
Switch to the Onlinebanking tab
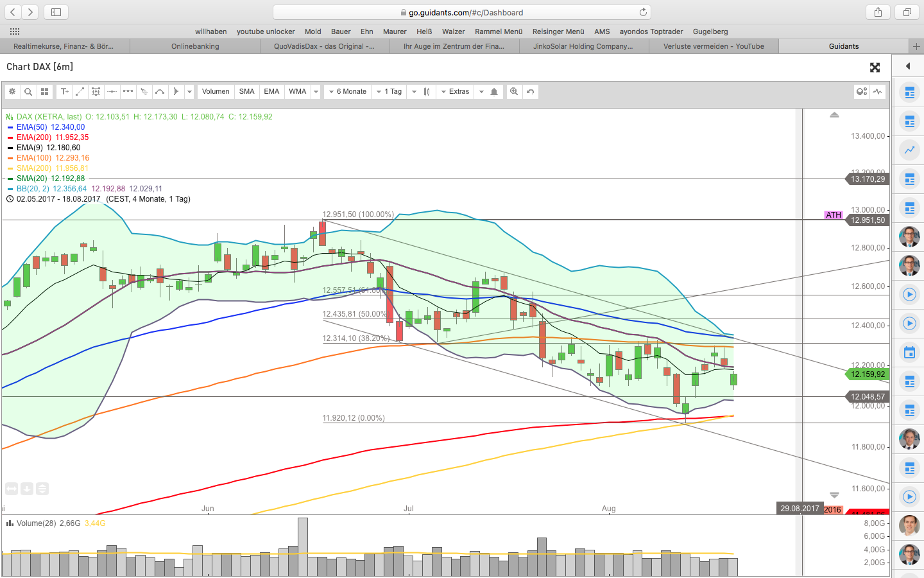pos(195,46)
